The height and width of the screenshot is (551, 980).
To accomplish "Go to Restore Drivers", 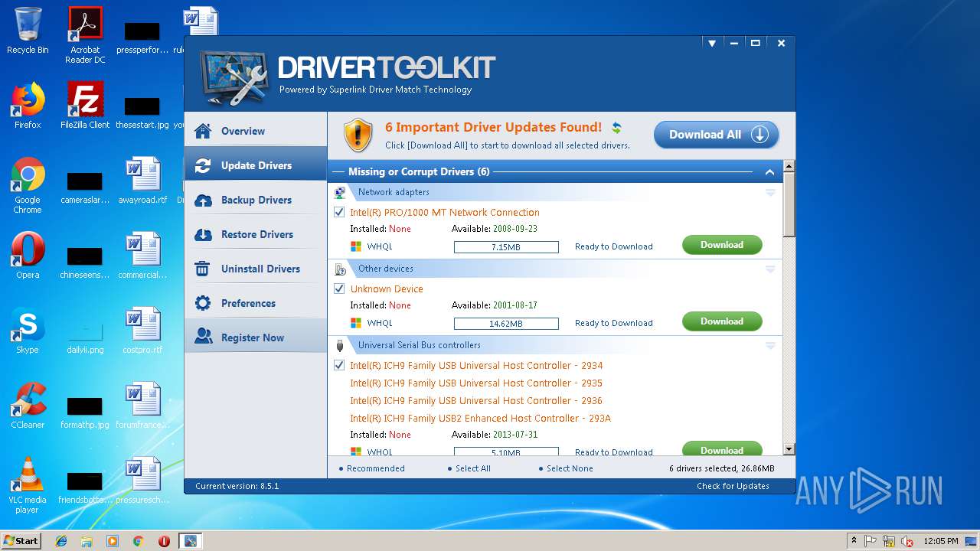I will 256,234.
